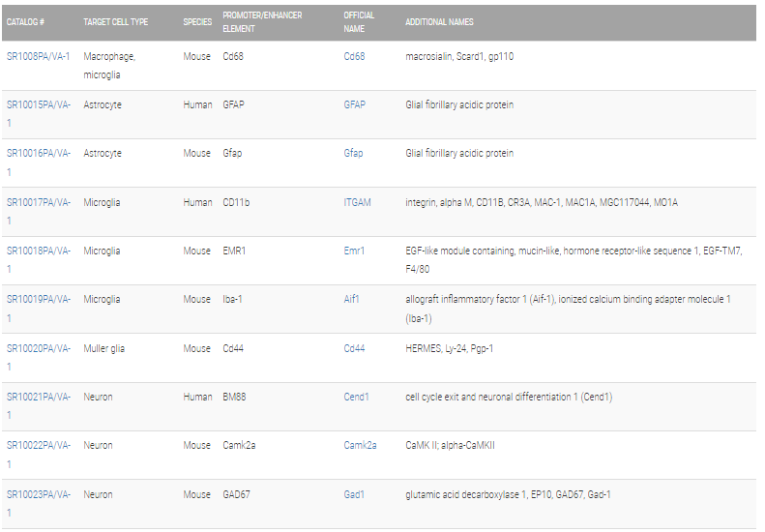Select the Cend1 official name link
The image size is (765, 532).
[x=356, y=397]
